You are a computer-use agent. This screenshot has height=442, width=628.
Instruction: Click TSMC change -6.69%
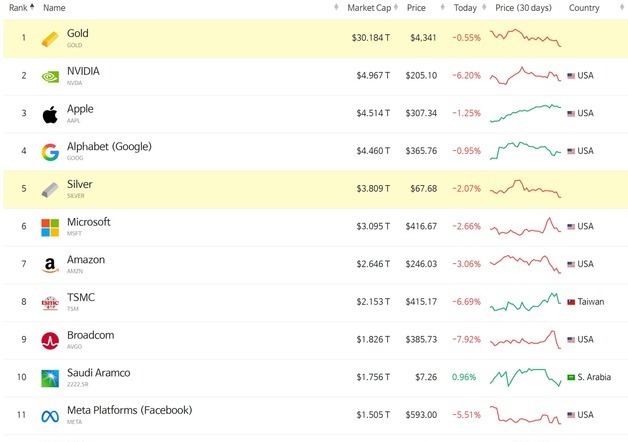tap(466, 302)
